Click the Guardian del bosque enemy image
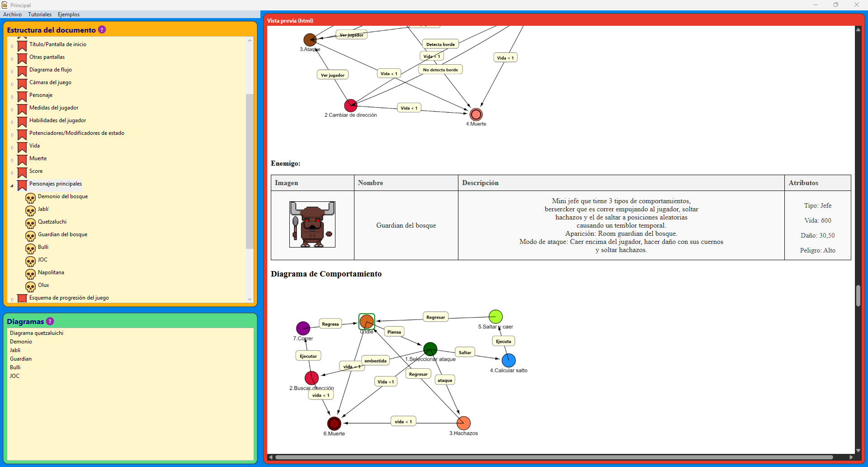Image resolution: width=868 pixels, height=467 pixels. [x=312, y=224]
